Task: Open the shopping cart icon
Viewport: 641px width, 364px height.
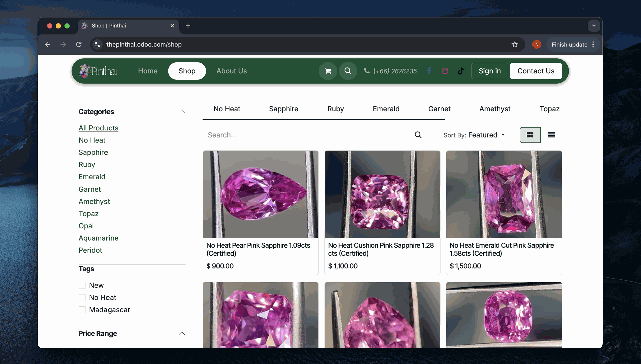Action: 328,71
